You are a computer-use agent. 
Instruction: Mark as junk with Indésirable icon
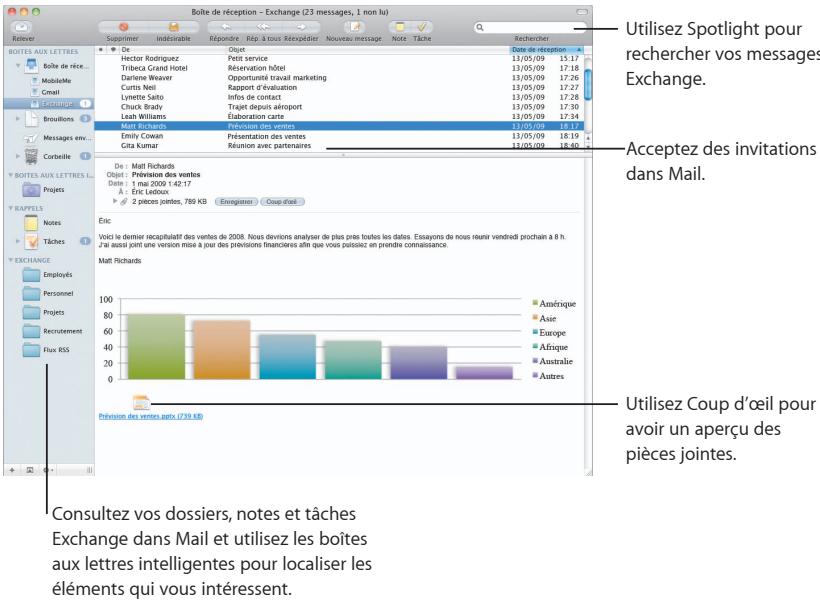tap(174, 27)
